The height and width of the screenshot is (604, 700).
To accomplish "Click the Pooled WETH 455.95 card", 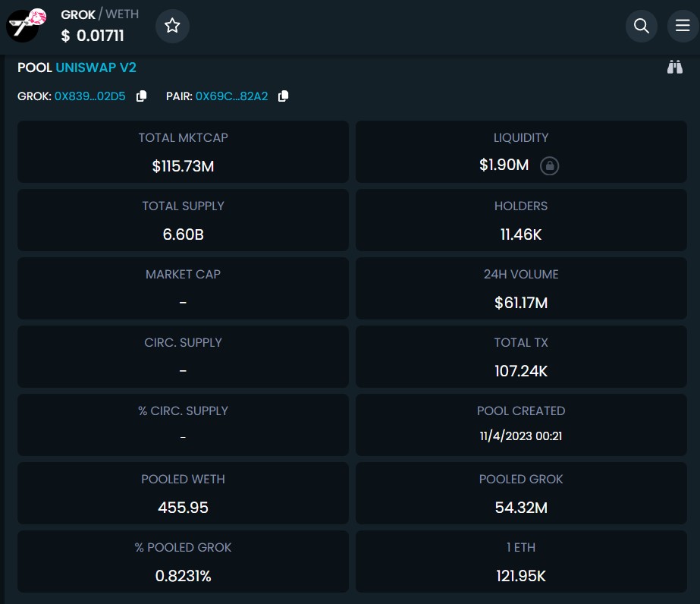I will point(183,492).
